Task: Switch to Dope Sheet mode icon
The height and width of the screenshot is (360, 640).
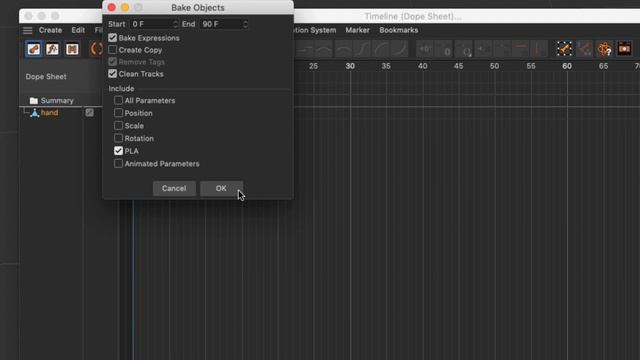Action: click(x=33, y=49)
